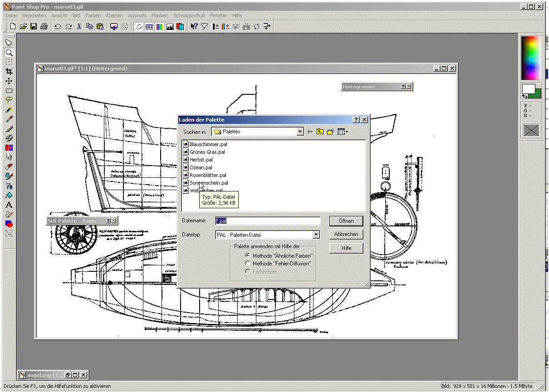Toggle the Tool Options window toolbar button
Screen dimensions: 549x392
tap(149, 26)
